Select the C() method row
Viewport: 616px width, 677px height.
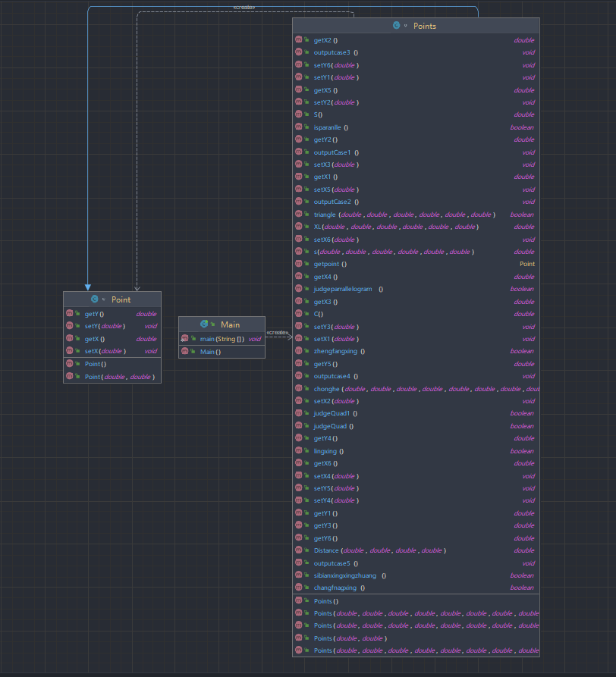click(416, 314)
